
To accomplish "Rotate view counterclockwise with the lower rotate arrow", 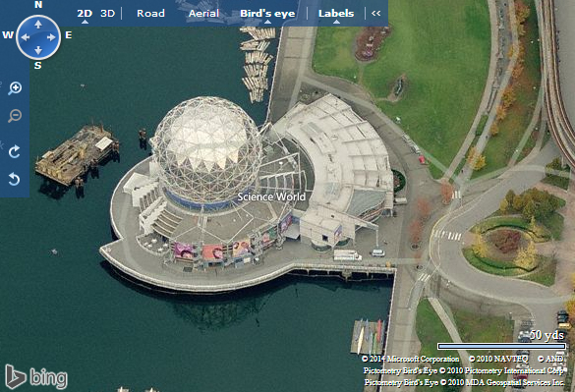I will pos(15,180).
